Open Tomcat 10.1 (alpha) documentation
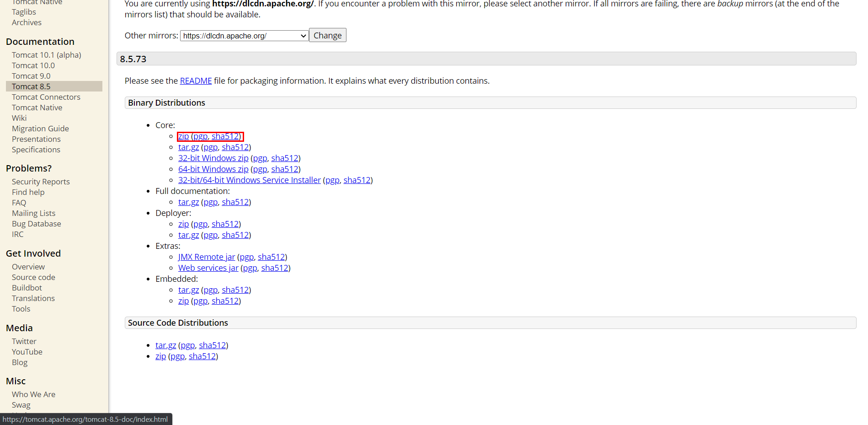Image resolution: width=868 pixels, height=425 pixels. 47,55
